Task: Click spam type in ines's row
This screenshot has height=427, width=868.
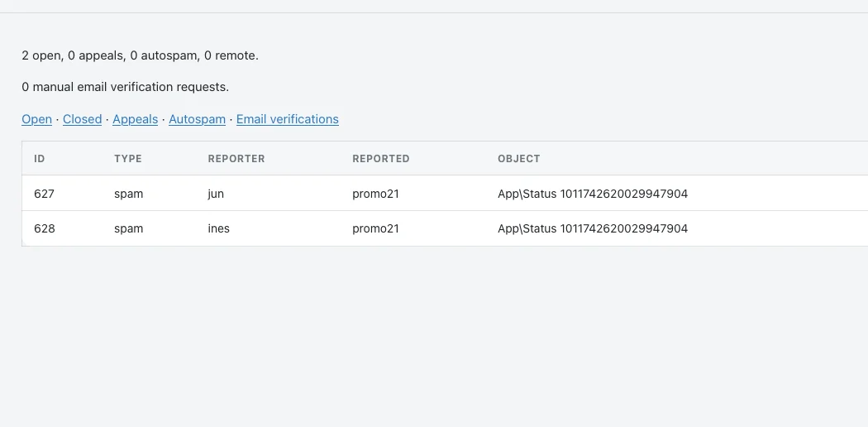Action: (x=128, y=228)
